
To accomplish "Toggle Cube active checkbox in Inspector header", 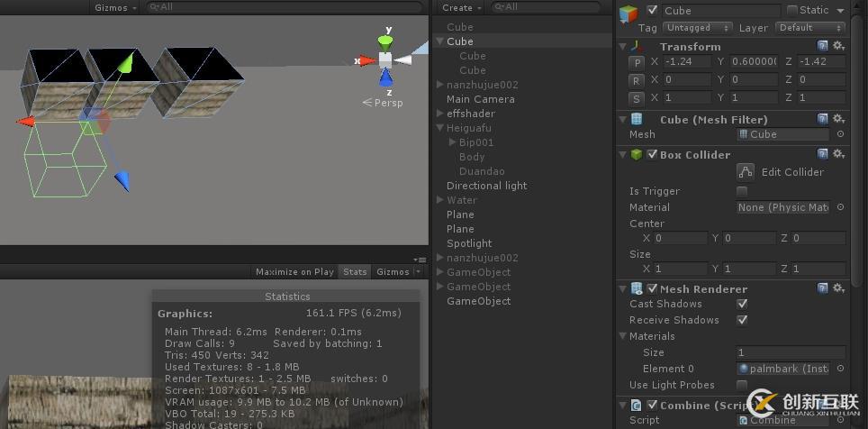I will 652,10.
